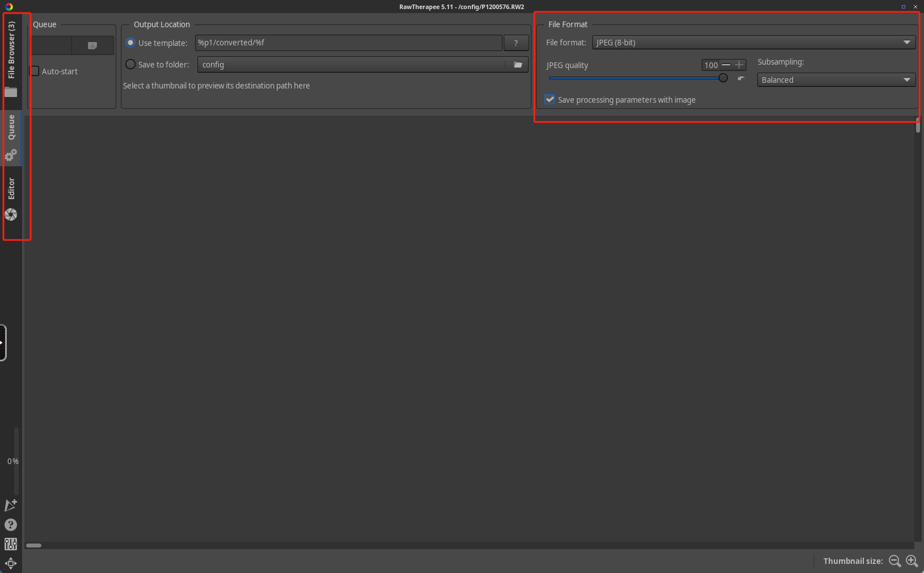
Task: Select the Save to folder radio button
Action: 130,65
